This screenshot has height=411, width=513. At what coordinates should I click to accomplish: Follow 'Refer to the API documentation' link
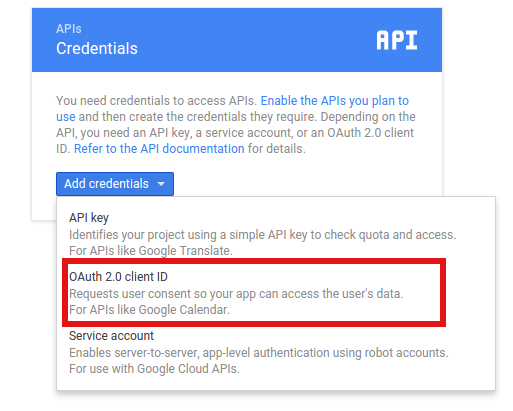[x=159, y=149]
